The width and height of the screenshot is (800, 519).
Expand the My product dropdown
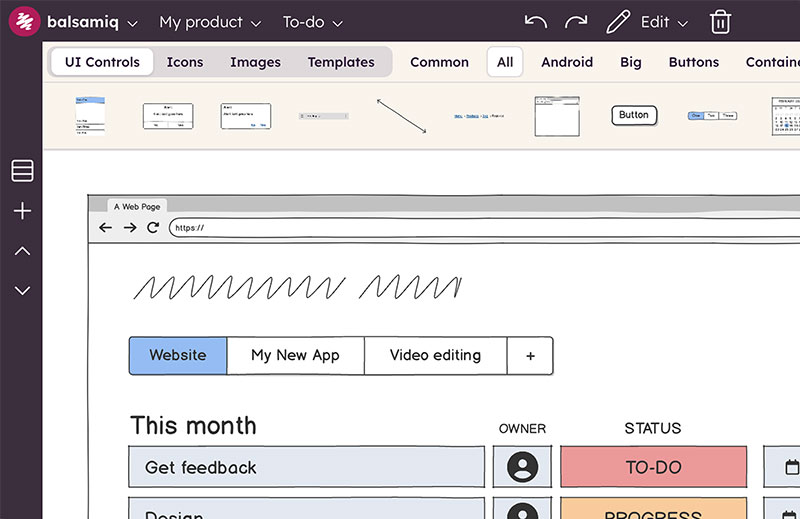point(210,22)
